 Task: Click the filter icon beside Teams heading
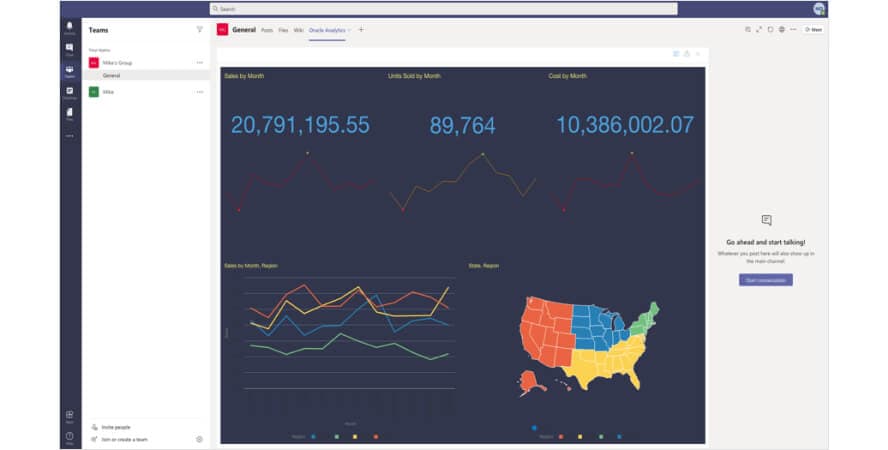coord(199,30)
